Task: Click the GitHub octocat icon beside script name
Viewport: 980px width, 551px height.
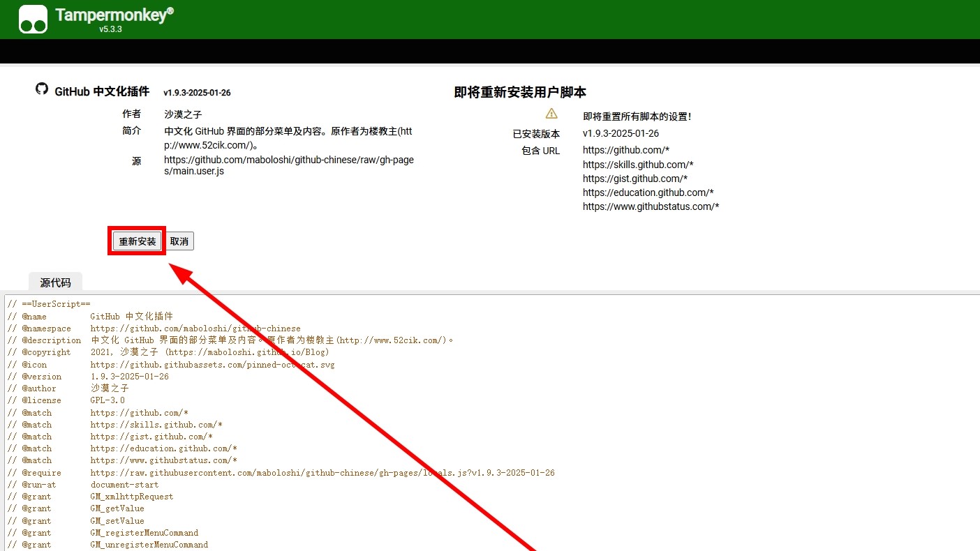Action: [x=42, y=89]
